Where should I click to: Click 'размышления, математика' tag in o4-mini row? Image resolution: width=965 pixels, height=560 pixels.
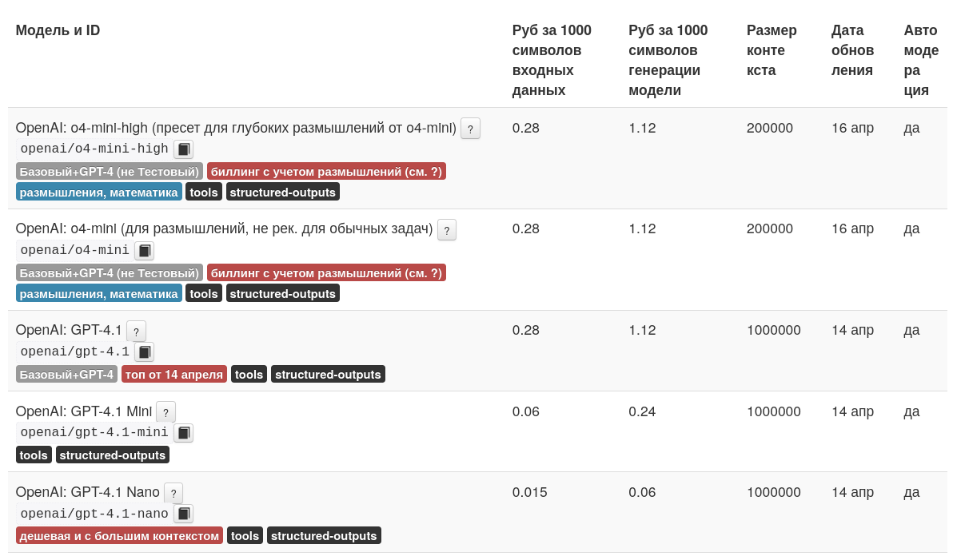click(x=99, y=293)
